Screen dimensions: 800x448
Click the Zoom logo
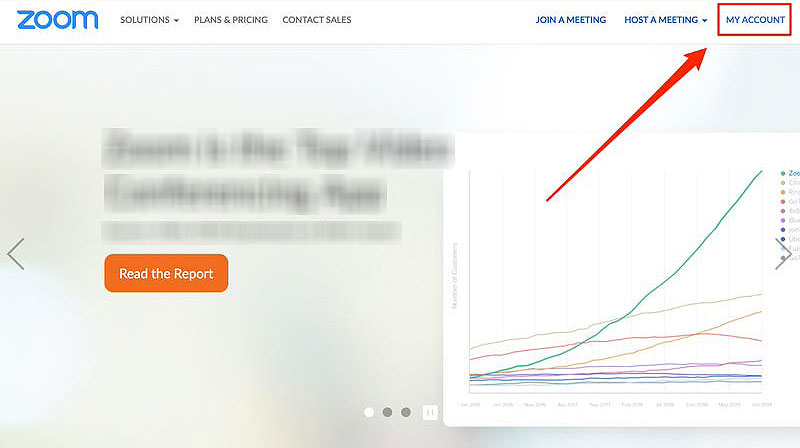(57, 20)
